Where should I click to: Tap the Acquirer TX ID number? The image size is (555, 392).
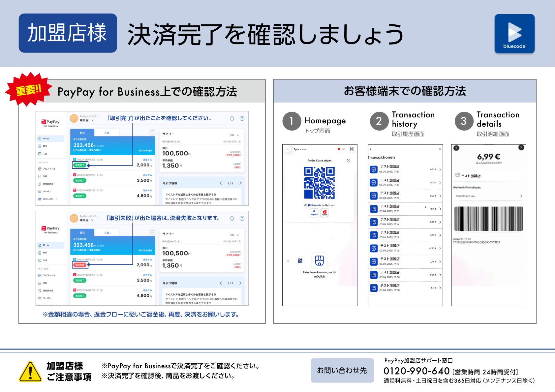pyautogui.click(x=476, y=242)
